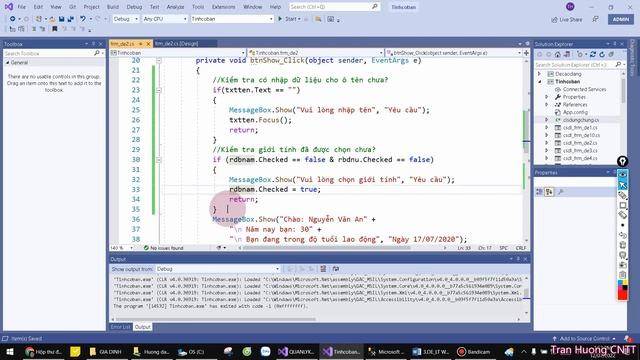Open the Debug menu

click(x=134, y=7)
